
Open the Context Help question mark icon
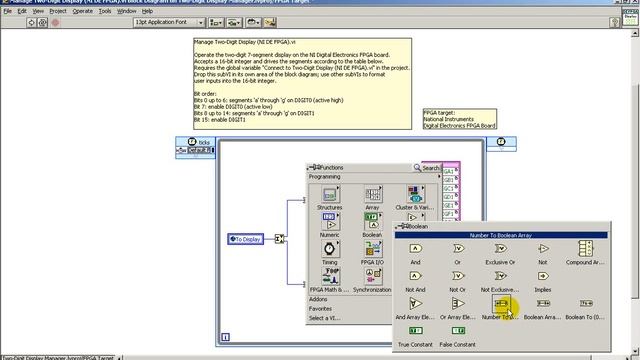pyautogui.click(x=615, y=22)
